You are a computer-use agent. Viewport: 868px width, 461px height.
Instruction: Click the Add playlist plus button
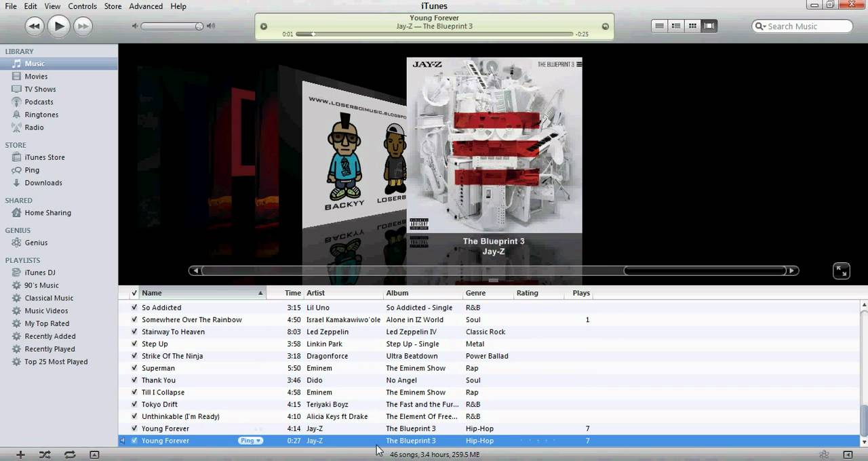20,455
